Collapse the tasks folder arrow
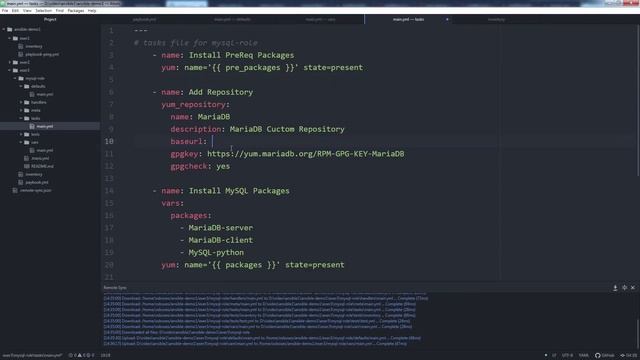The image size is (640, 360). [21, 118]
